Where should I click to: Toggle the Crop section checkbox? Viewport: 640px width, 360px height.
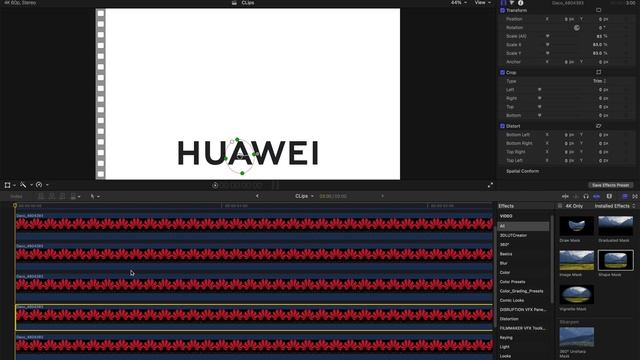click(502, 72)
